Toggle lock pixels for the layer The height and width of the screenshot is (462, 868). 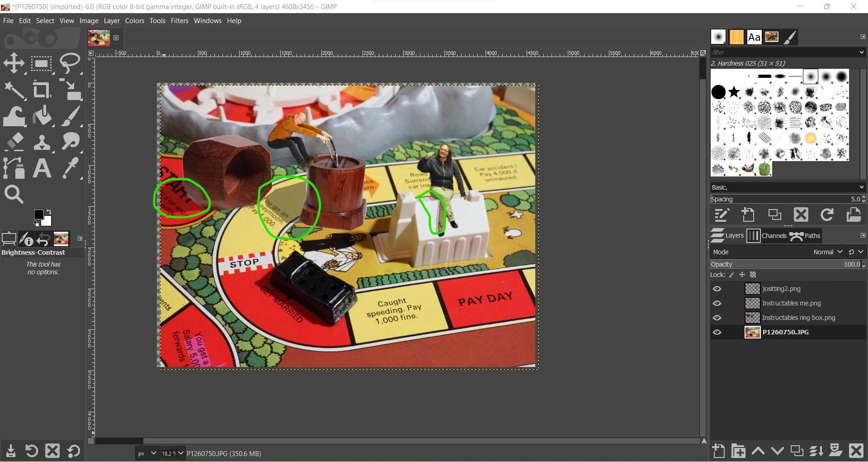[731, 275]
